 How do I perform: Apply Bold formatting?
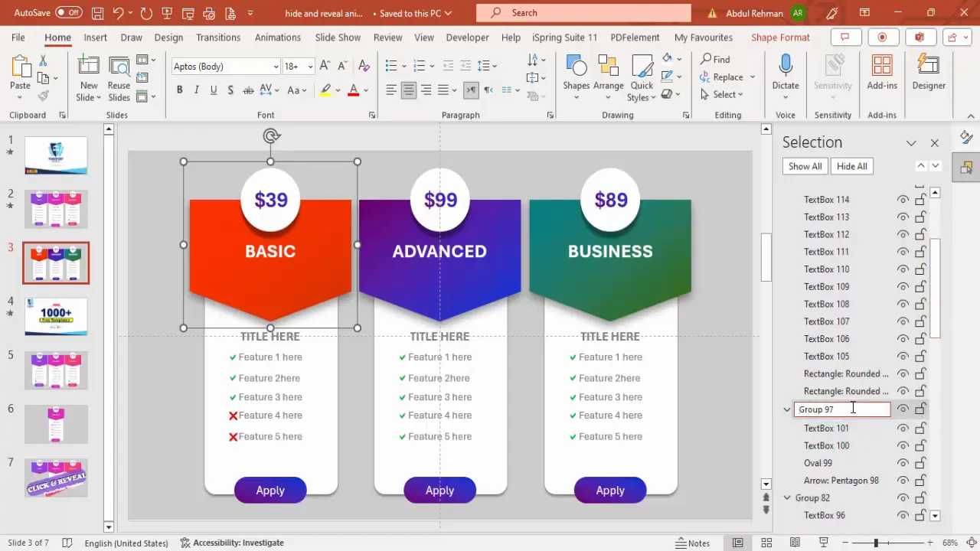pyautogui.click(x=179, y=90)
